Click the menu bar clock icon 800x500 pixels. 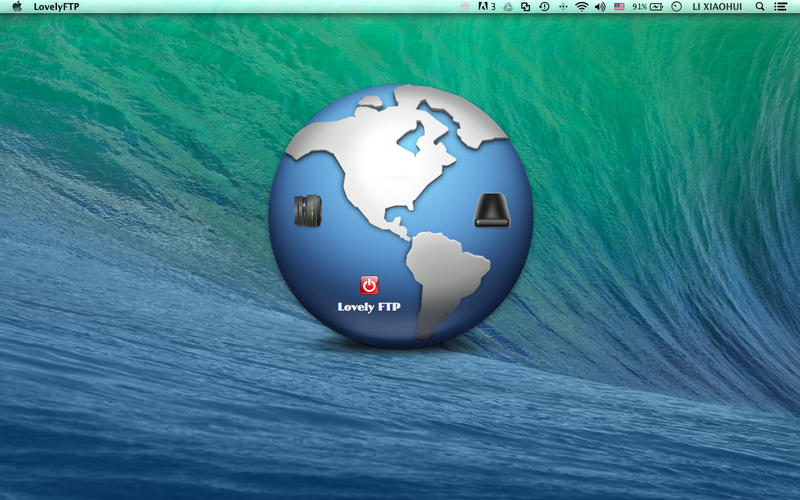pyautogui.click(x=677, y=7)
